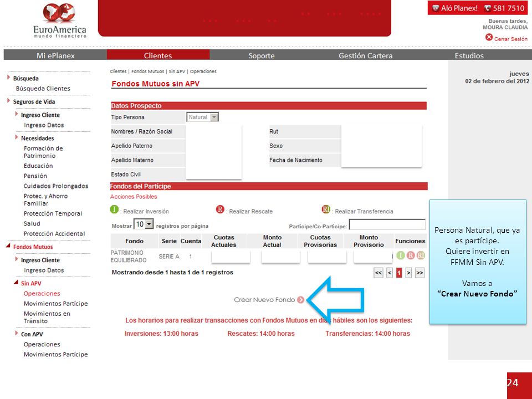The image size is (532, 399).
Task: Click the Partícipe/Co-Partícipe input field
Action: (x=387, y=224)
